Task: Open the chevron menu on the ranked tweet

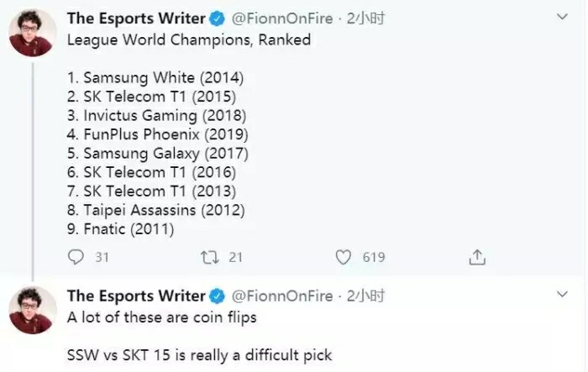Action: 563,16
